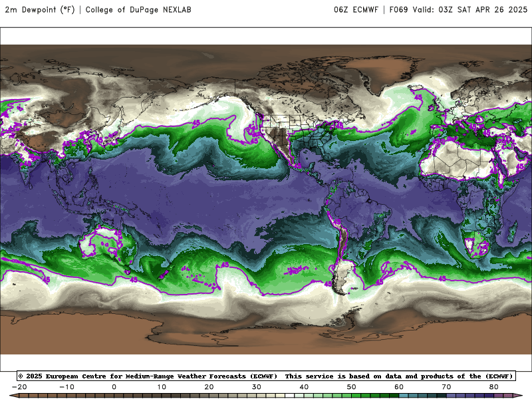The image size is (532, 399).
Task: Click the teal swatch below the 60 label
Action: coord(404,396)
